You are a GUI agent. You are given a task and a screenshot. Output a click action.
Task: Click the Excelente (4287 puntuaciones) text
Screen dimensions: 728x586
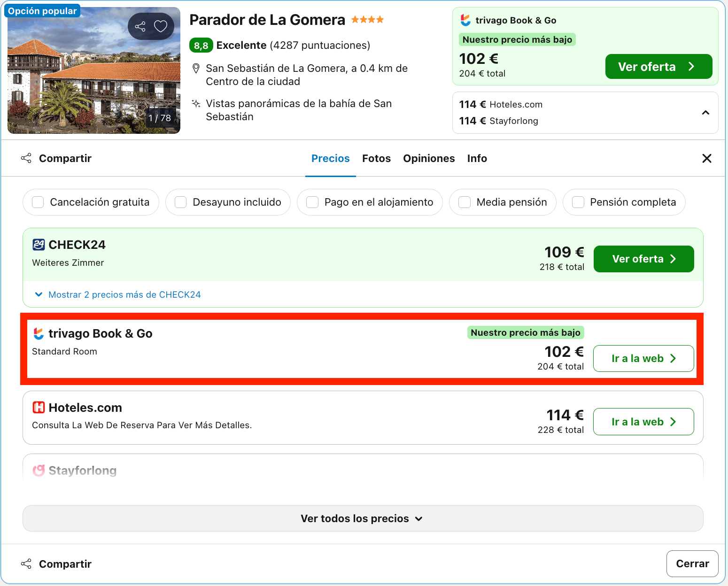[x=293, y=46]
